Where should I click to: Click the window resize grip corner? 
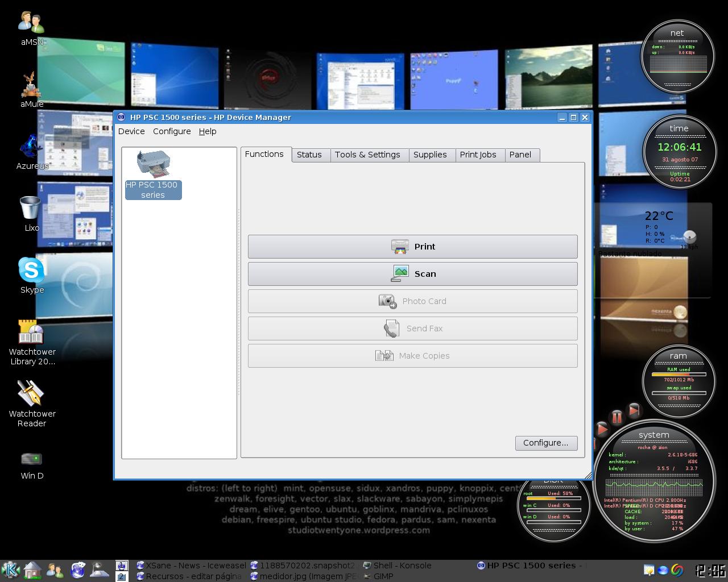click(x=588, y=475)
